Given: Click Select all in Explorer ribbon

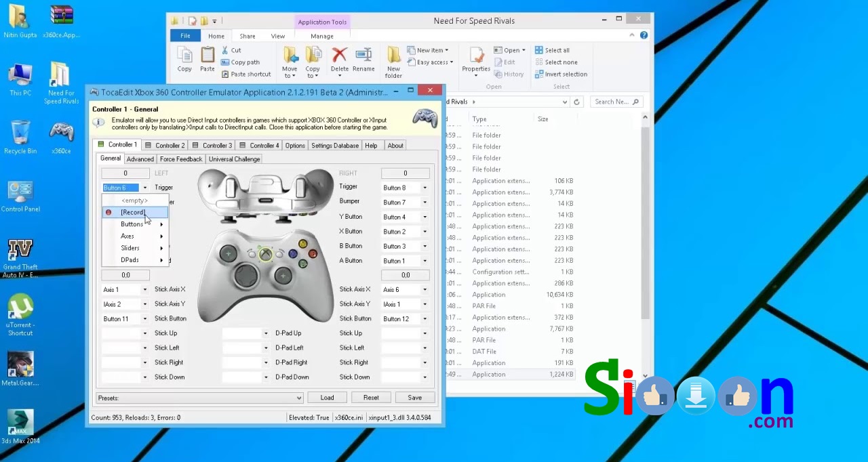Looking at the screenshot, I should point(552,50).
